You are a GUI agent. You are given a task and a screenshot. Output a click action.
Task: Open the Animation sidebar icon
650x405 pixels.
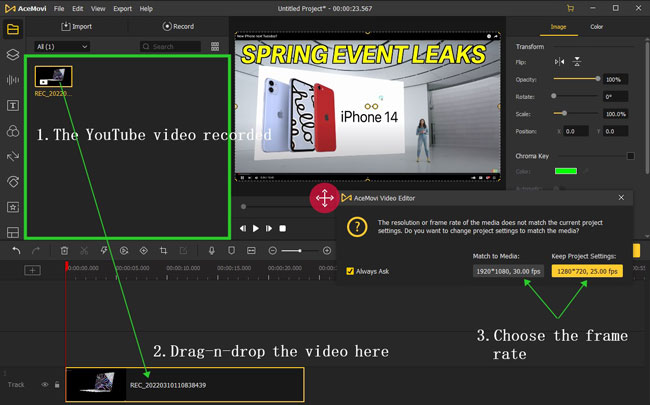coord(13,182)
